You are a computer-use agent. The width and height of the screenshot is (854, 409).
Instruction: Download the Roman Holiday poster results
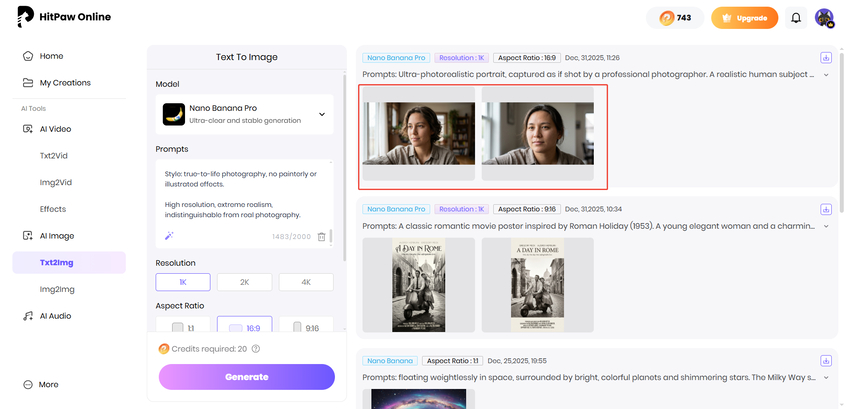pos(826,209)
